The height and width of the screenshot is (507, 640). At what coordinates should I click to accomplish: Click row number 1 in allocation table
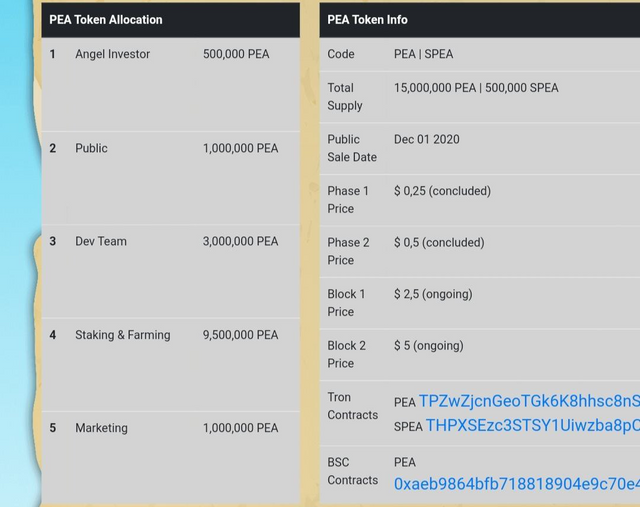click(x=52, y=54)
